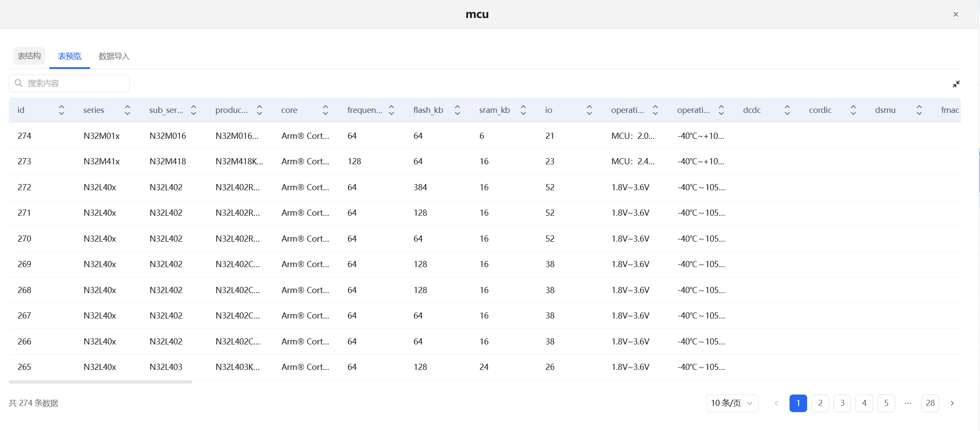Close the mcu dialog
This screenshot has width=980, height=431.
click(x=955, y=14)
